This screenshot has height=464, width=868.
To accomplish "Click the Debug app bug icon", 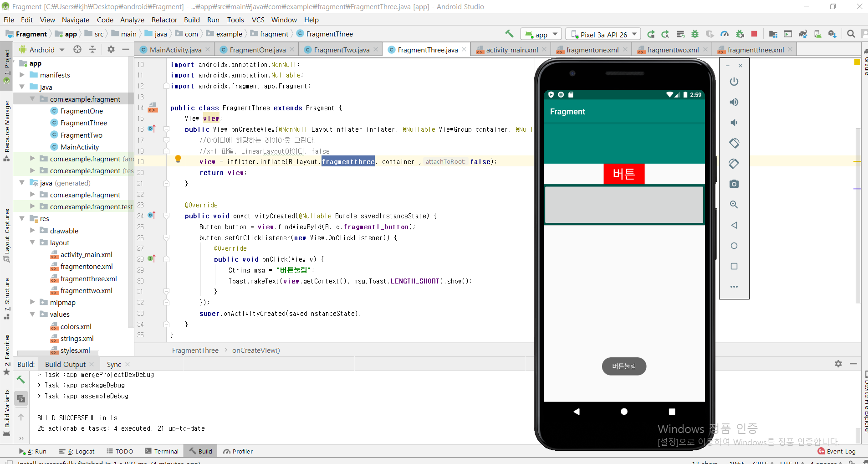I will (695, 34).
